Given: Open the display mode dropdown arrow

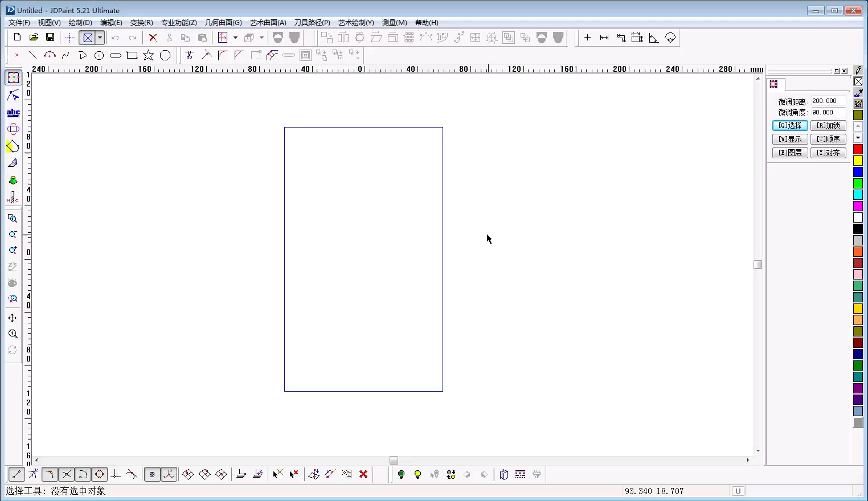Looking at the screenshot, I should (x=100, y=38).
